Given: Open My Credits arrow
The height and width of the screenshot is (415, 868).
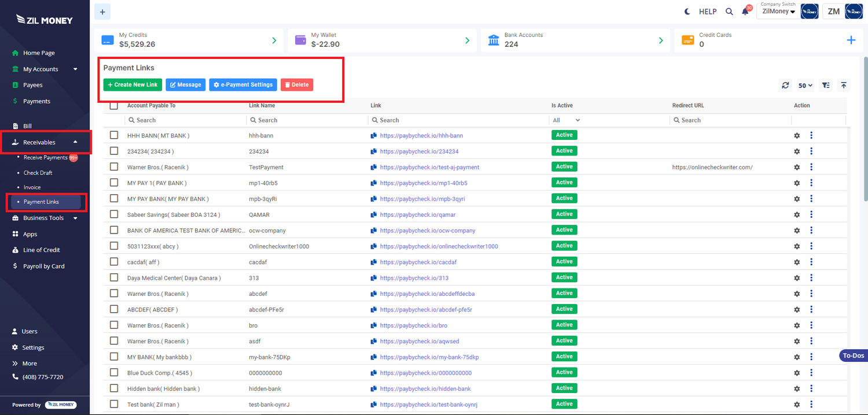Looking at the screenshot, I should 274,40.
